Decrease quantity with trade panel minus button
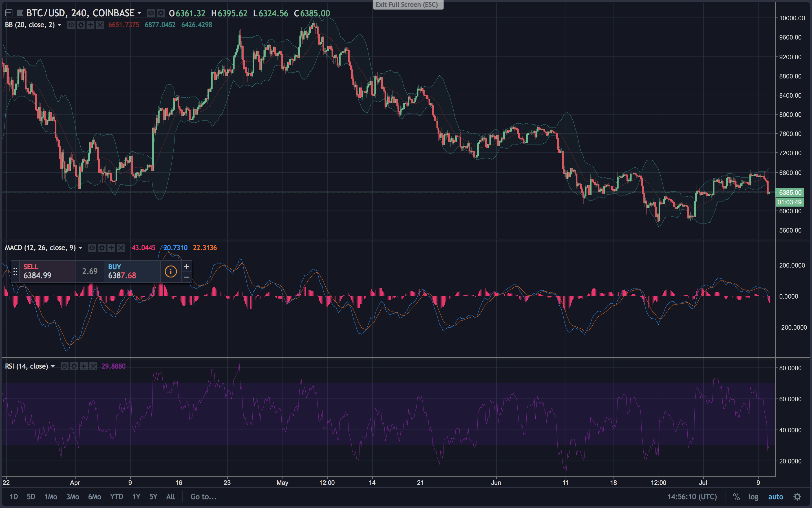 (187, 277)
